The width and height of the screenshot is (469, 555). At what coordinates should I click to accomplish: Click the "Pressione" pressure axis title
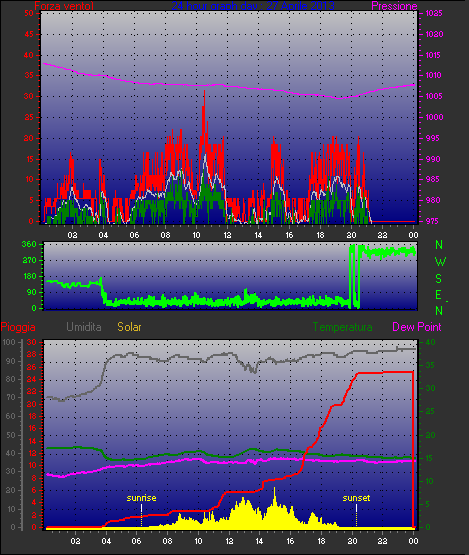click(x=394, y=6)
